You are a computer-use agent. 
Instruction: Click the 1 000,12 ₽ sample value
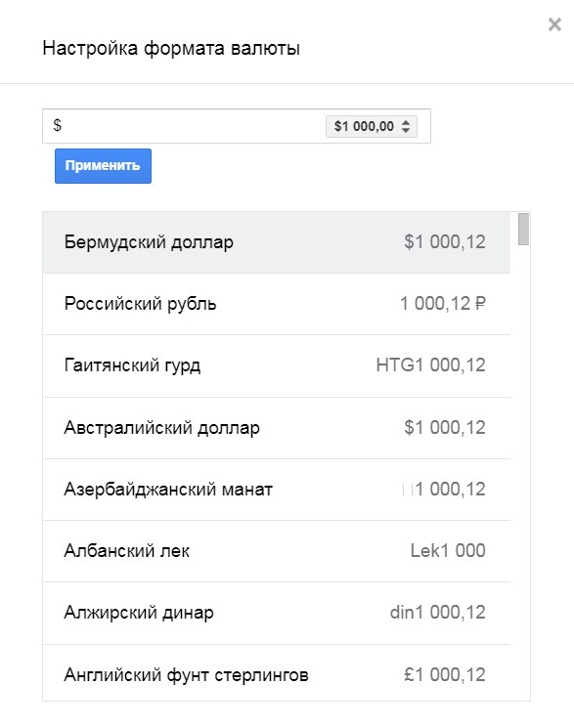pos(442,304)
